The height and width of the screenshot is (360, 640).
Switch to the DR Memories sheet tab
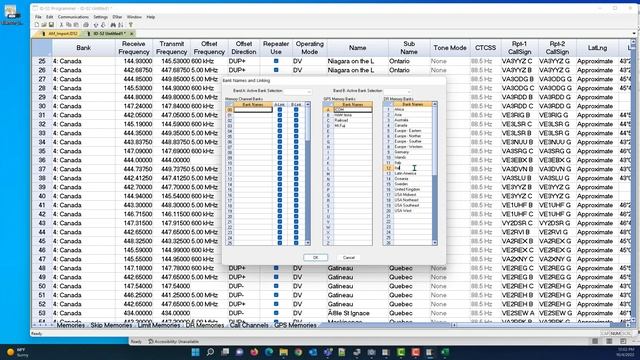pos(204,325)
